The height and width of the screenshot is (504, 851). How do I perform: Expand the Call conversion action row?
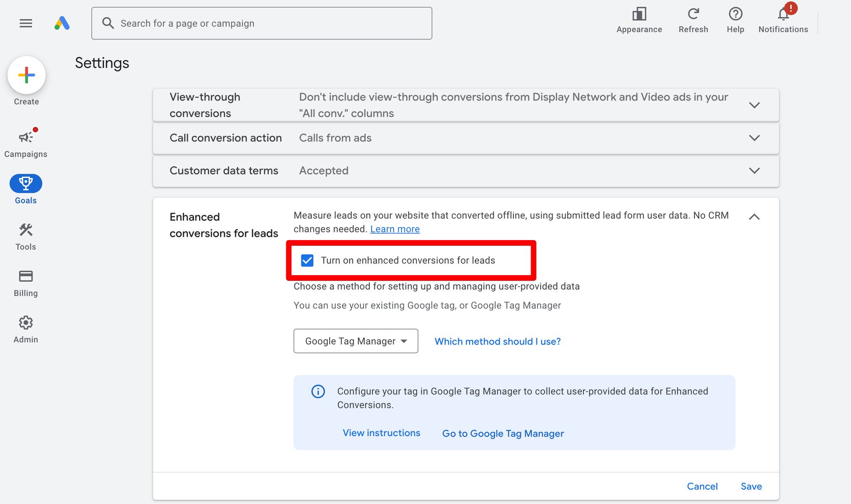coord(754,138)
